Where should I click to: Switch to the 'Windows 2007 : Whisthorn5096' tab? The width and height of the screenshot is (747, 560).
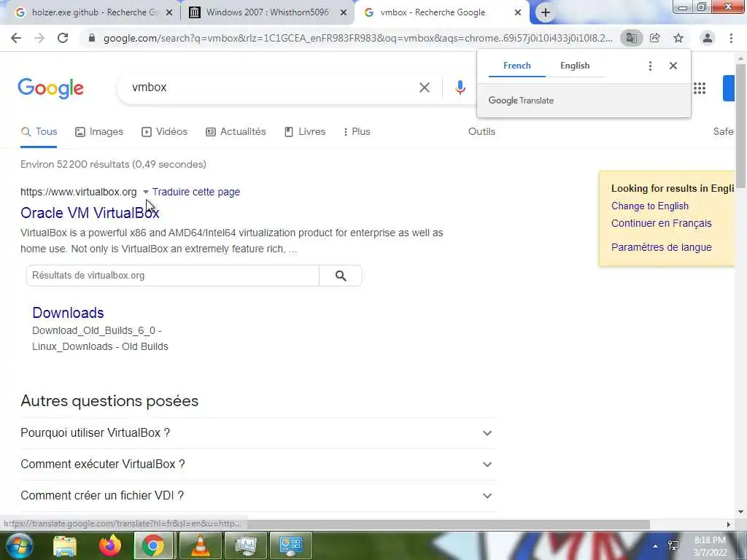[267, 13]
